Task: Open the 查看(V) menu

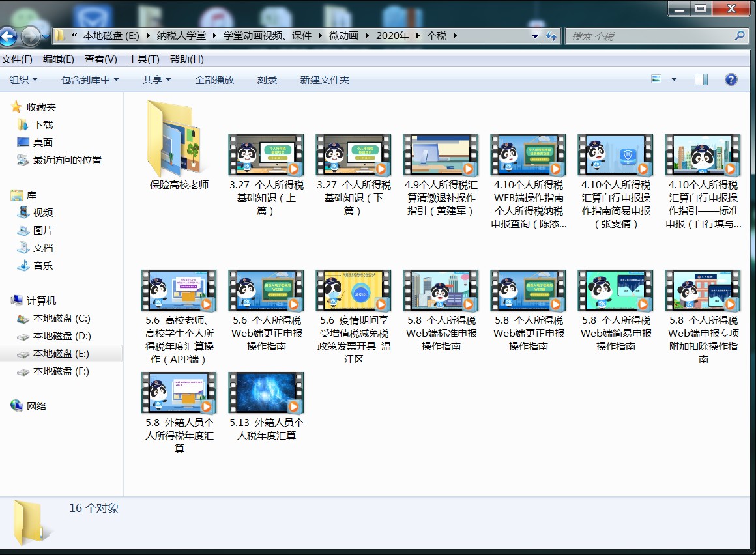Action: [100, 59]
